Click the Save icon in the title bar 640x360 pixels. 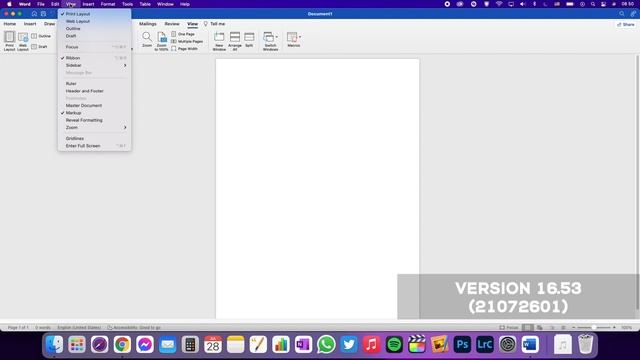(43, 13)
